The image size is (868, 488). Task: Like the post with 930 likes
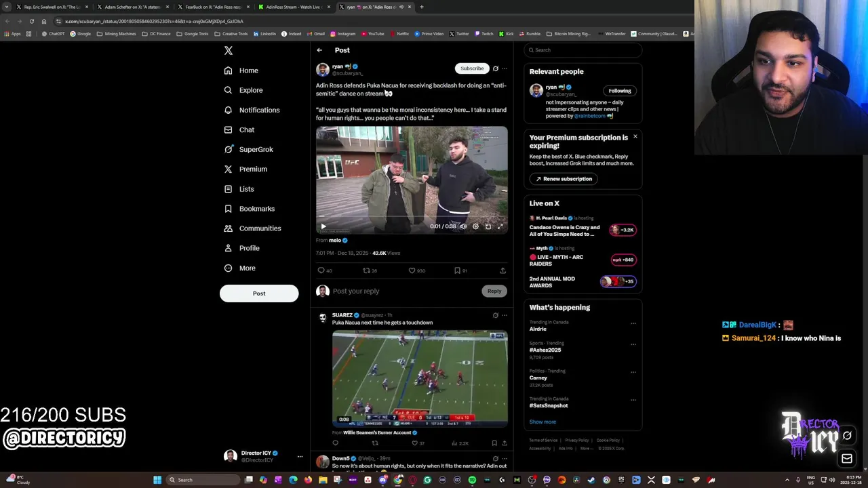click(416, 270)
